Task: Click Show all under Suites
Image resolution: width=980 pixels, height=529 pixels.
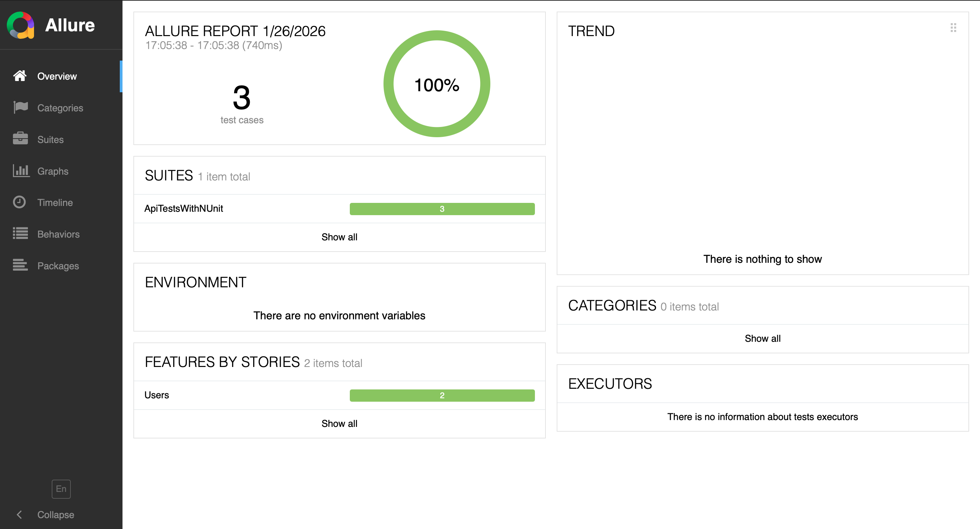Action: (x=339, y=237)
